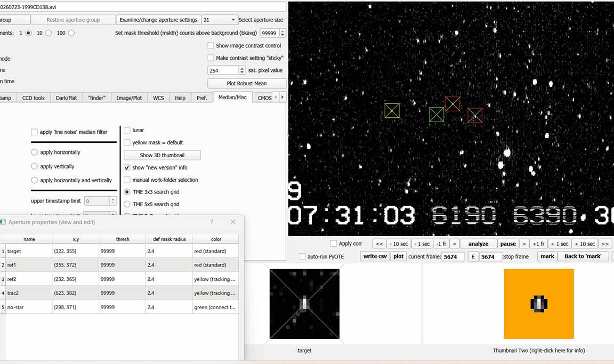Switch to the Image/Plot tab
The width and height of the screenshot is (614, 364).
pyautogui.click(x=129, y=98)
